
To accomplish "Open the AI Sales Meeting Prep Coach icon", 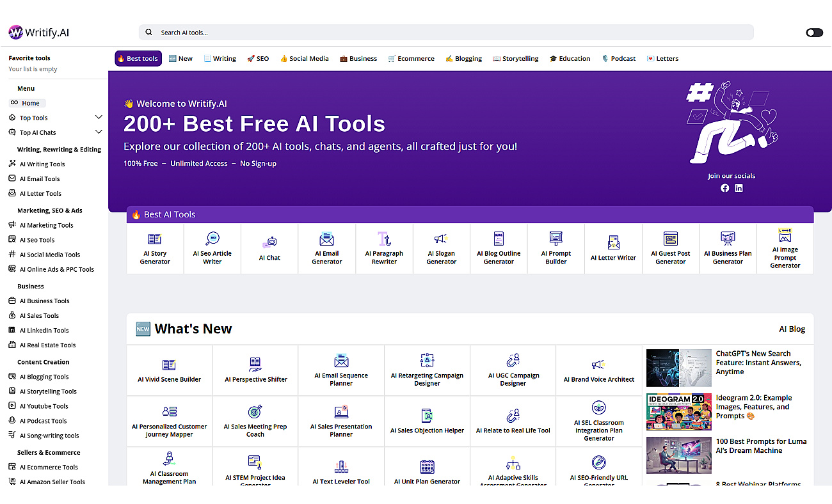I will click(255, 411).
